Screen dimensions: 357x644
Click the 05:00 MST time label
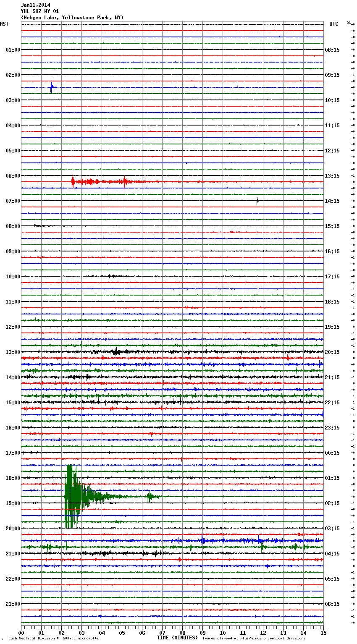(x=13, y=151)
